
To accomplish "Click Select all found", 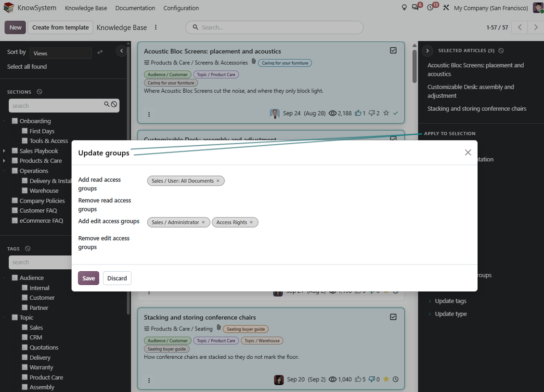I will (26, 66).
